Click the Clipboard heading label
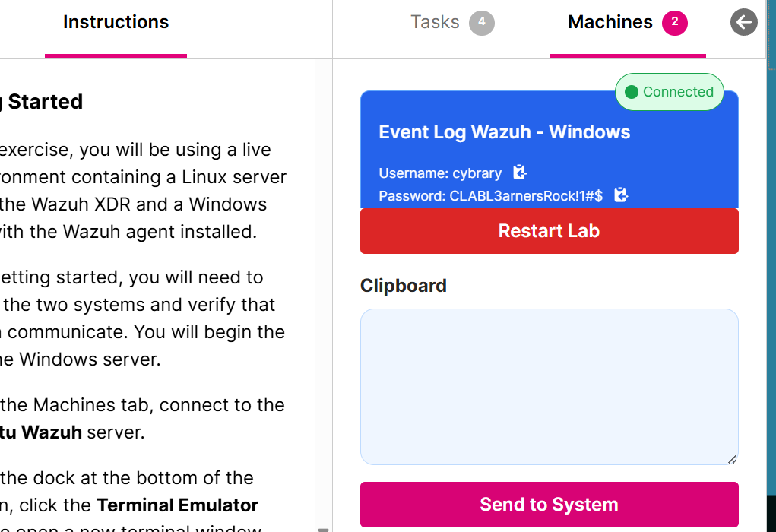This screenshot has height=532, width=776. pos(403,285)
